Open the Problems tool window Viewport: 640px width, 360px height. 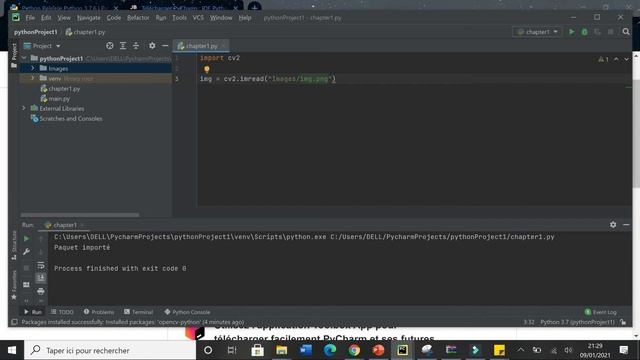pos(99,312)
